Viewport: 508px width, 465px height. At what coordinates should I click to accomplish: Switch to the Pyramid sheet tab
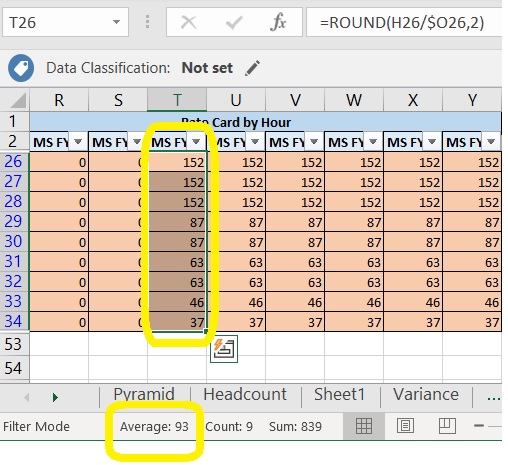(x=144, y=395)
